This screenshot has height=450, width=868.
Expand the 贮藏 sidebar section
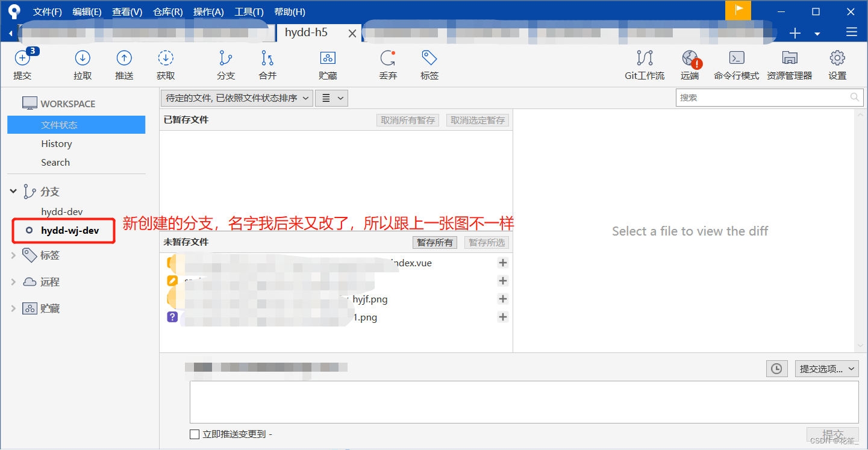tap(13, 308)
